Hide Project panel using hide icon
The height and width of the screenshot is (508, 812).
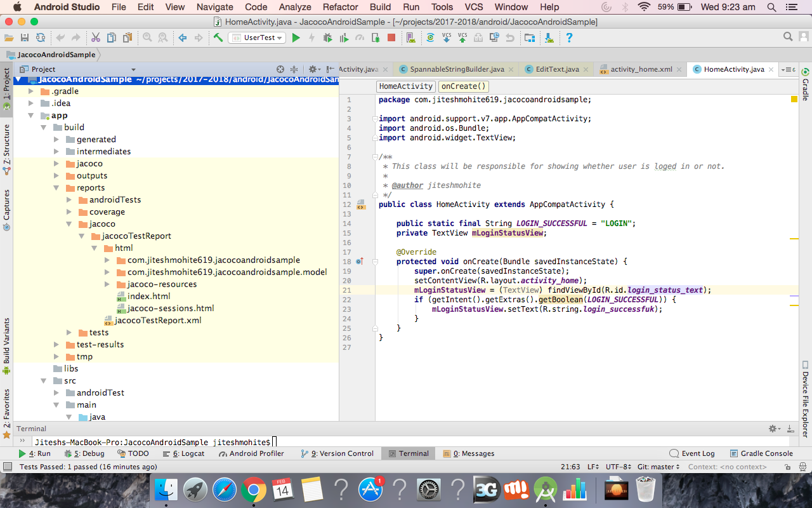click(330, 69)
